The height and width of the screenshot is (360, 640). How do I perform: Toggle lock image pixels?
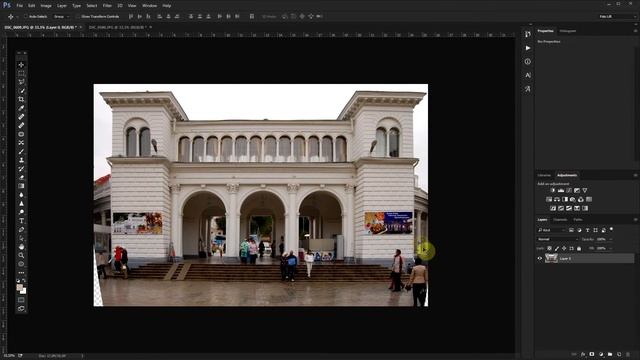[557, 249]
